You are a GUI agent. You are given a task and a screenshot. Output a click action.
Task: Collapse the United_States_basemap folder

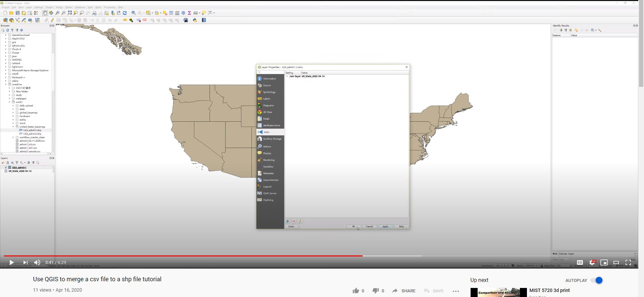pyautogui.click(x=13, y=127)
